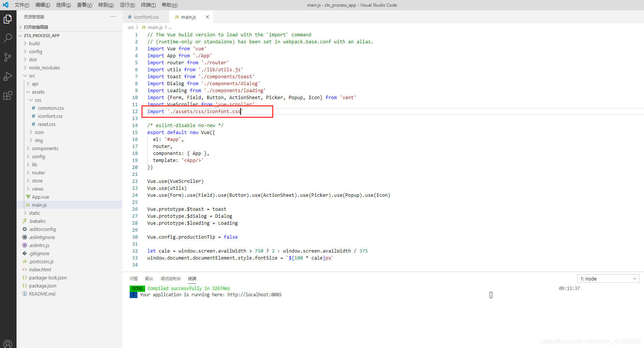Open the Explorer view in activity bar

coord(8,19)
